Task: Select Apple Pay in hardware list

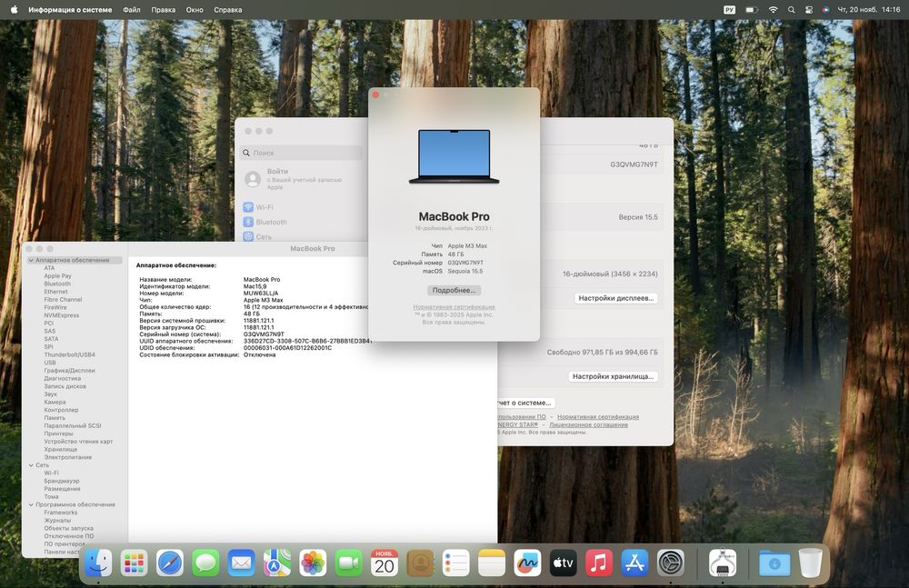Action: 58,276
